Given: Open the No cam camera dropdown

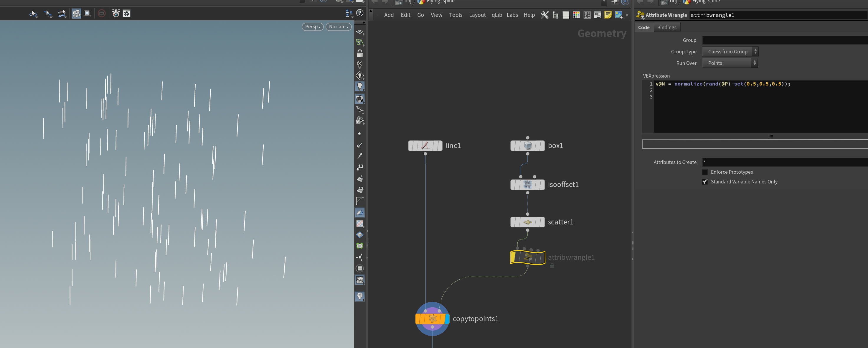Looking at the screenshot, I should coord(339,27).
